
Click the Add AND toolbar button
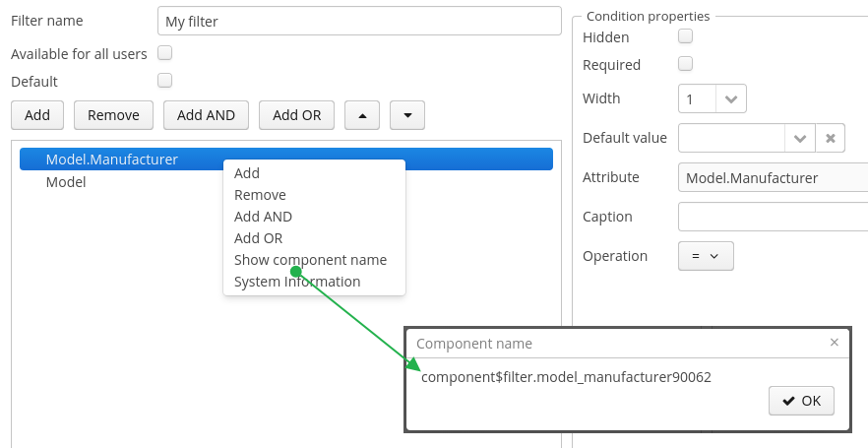coord(206,115)
